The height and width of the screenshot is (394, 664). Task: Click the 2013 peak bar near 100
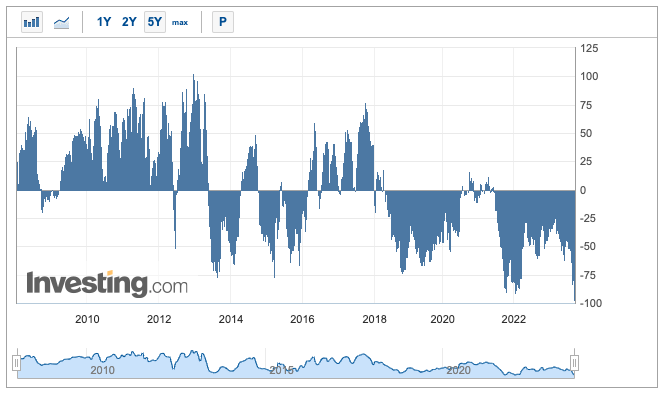194,132
